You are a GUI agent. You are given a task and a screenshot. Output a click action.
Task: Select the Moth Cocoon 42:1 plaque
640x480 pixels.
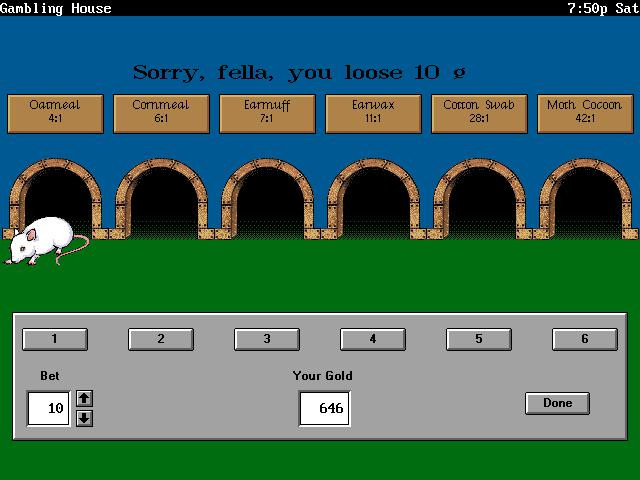585,114
